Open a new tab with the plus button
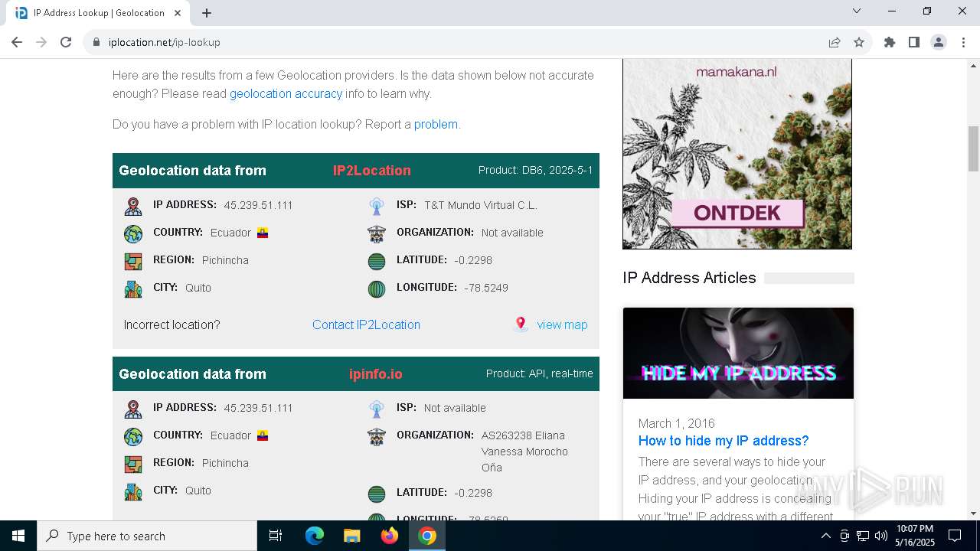Viewport: 980px width, 551px height. click(x=207, y=13)
